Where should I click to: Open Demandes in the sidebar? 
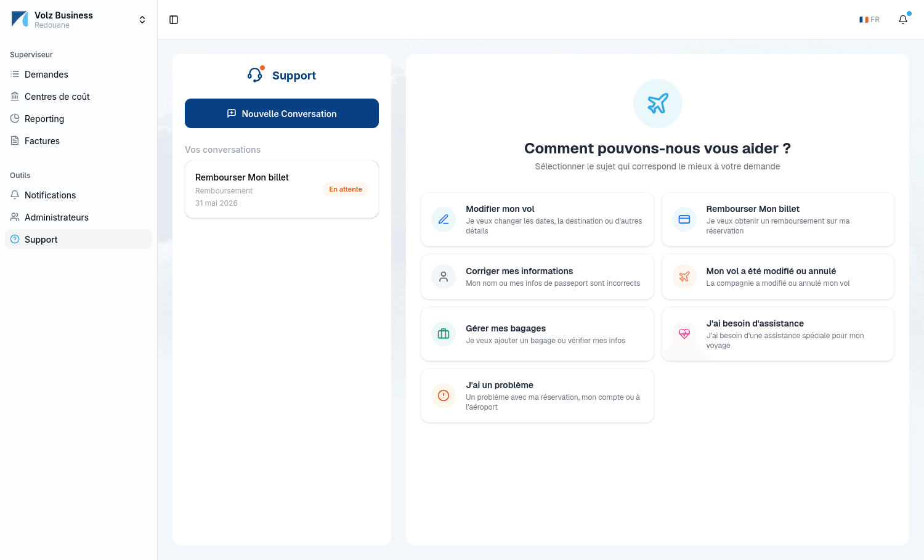tap(78, 75)
